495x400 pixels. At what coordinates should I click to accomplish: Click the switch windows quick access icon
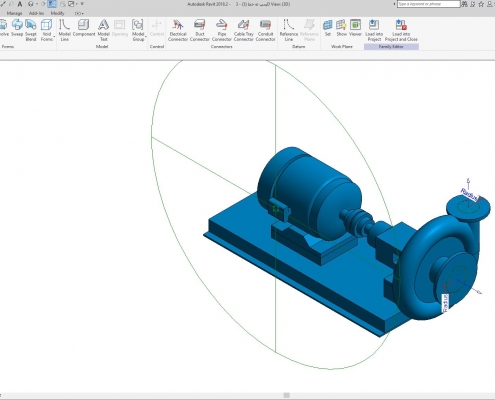71,4
